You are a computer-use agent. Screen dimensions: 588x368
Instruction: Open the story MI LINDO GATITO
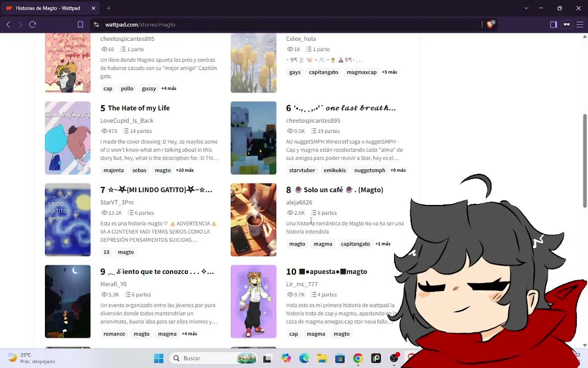click(160, 190)
